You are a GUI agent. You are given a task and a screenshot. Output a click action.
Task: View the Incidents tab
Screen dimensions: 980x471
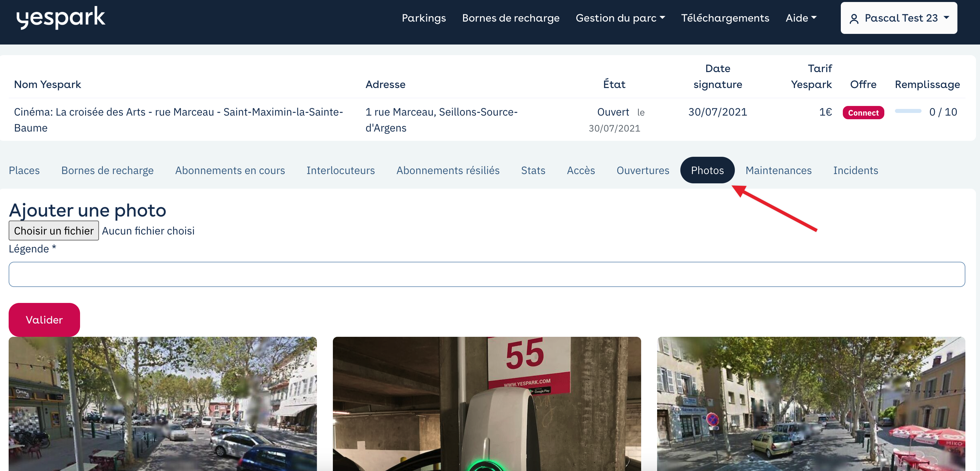tap(855, 170)
